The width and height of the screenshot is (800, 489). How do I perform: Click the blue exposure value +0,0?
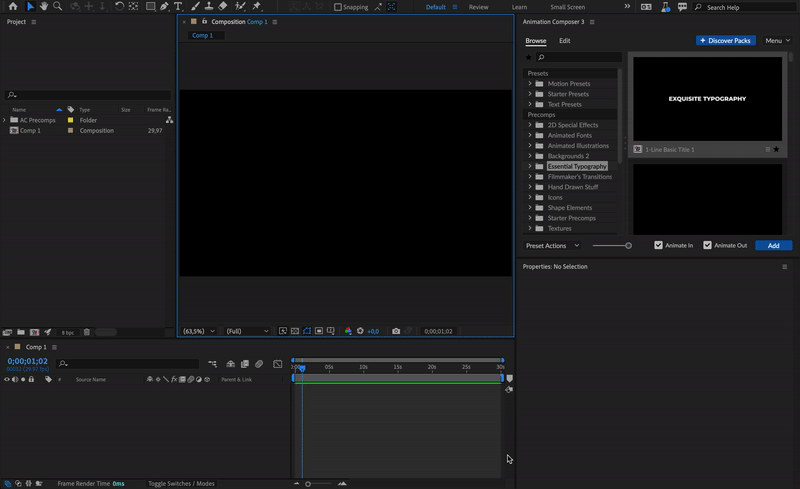click(373, 331)
